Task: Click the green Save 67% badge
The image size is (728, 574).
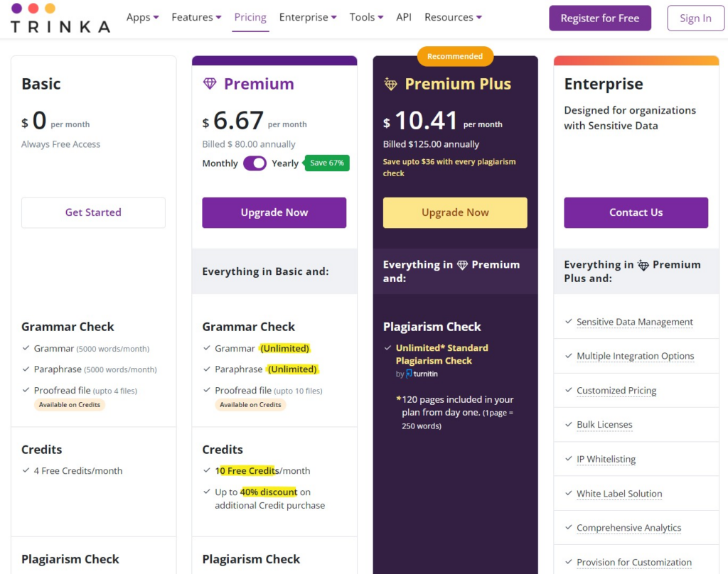Action: [x=326, y=163]
